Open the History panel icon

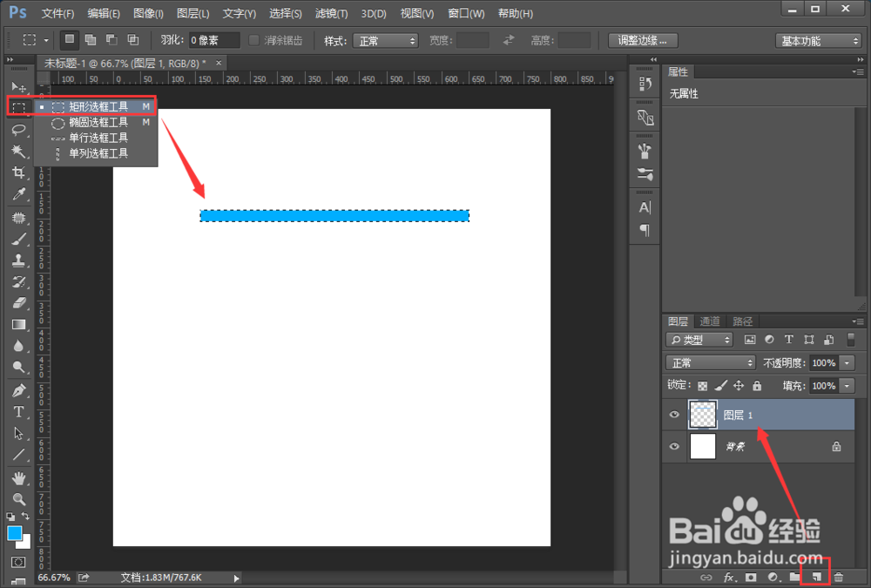pyautogui.click(x=645, y=84)
